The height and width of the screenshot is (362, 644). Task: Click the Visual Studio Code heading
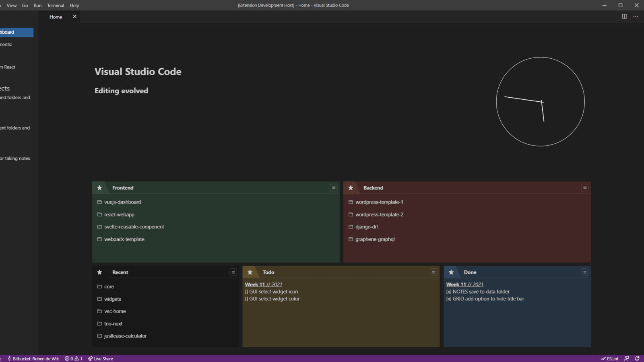(138, 72)
